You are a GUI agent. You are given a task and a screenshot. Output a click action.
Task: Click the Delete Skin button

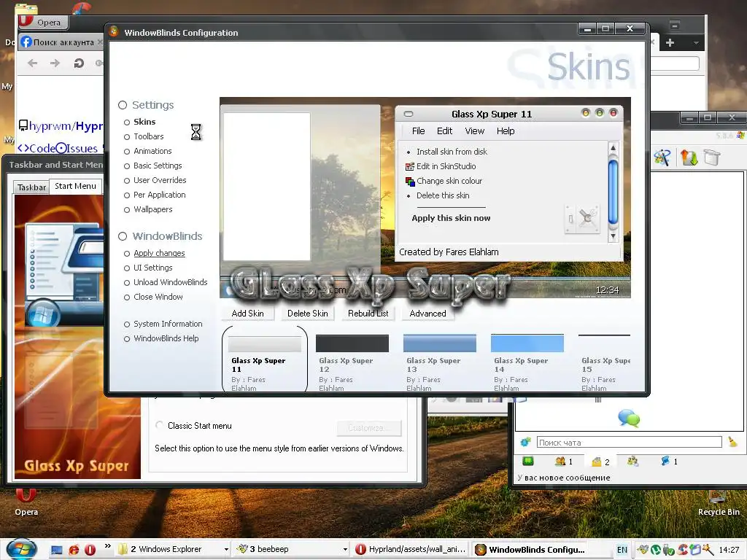[x=307, y=314]
